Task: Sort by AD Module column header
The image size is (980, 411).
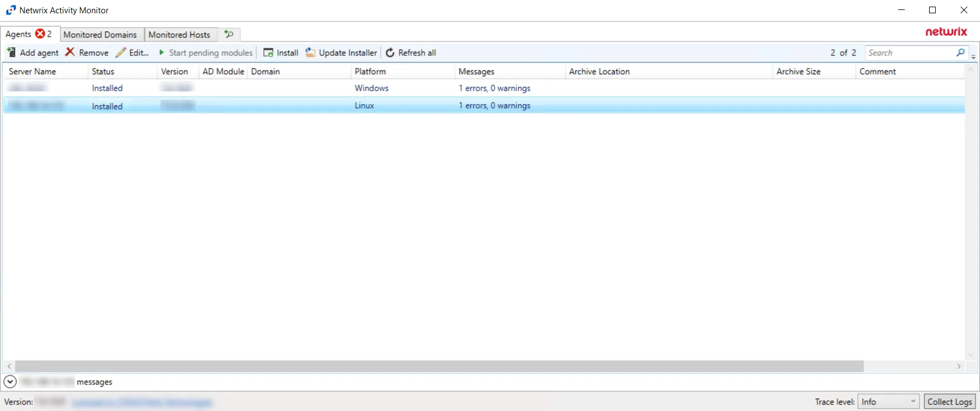Action: click(x=223, y=71)
